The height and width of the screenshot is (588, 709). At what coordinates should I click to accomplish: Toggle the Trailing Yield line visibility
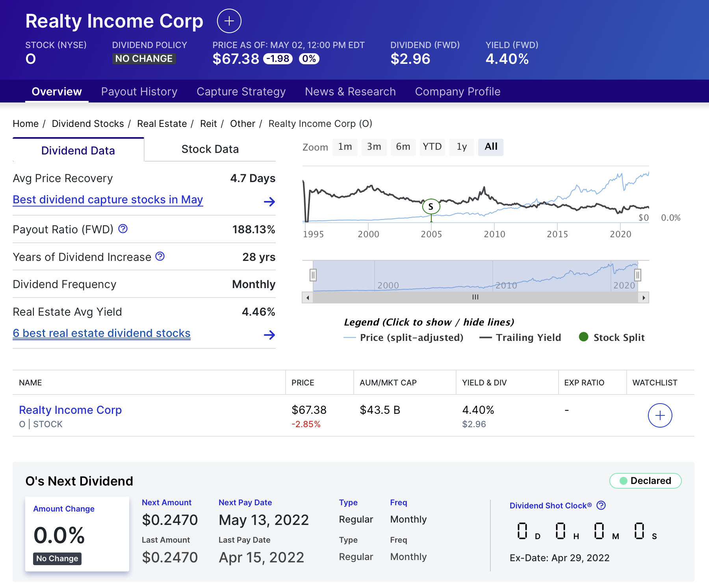529,337
